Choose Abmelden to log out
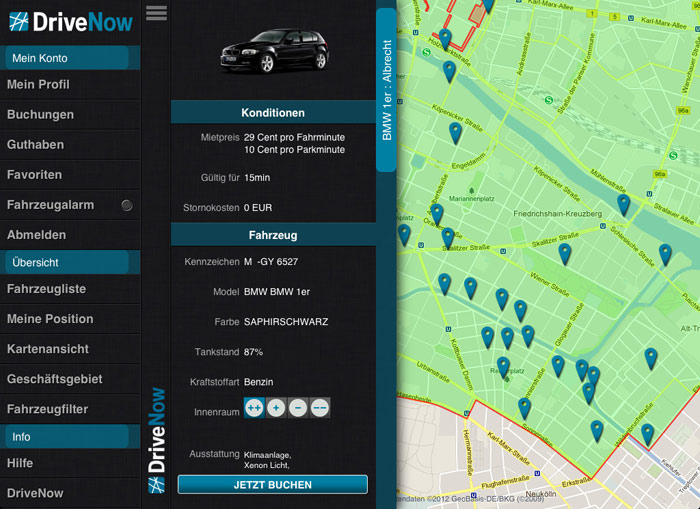The image size is (700, 509). point(70,235)
